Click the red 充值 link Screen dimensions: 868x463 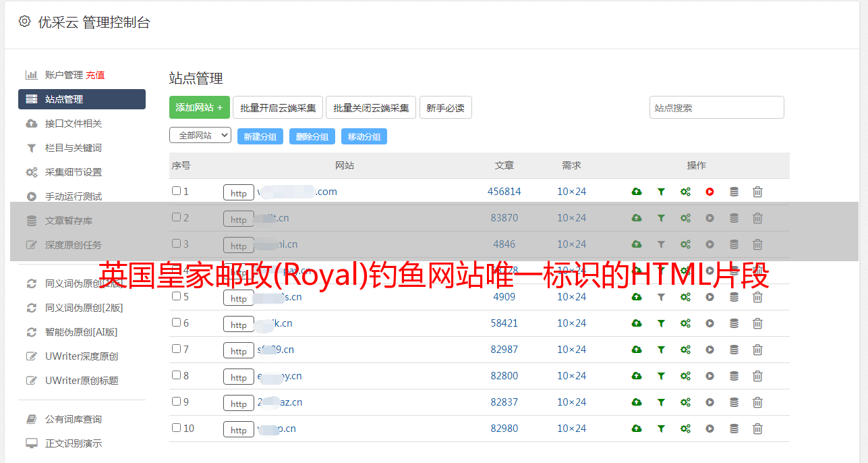(x=95, y=75)
